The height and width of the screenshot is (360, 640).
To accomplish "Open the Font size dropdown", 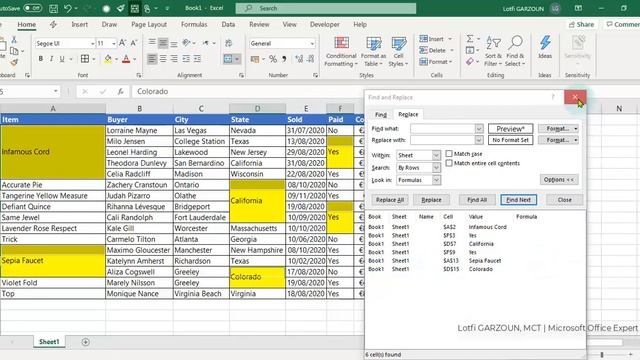I will click(x=113, y=43).
